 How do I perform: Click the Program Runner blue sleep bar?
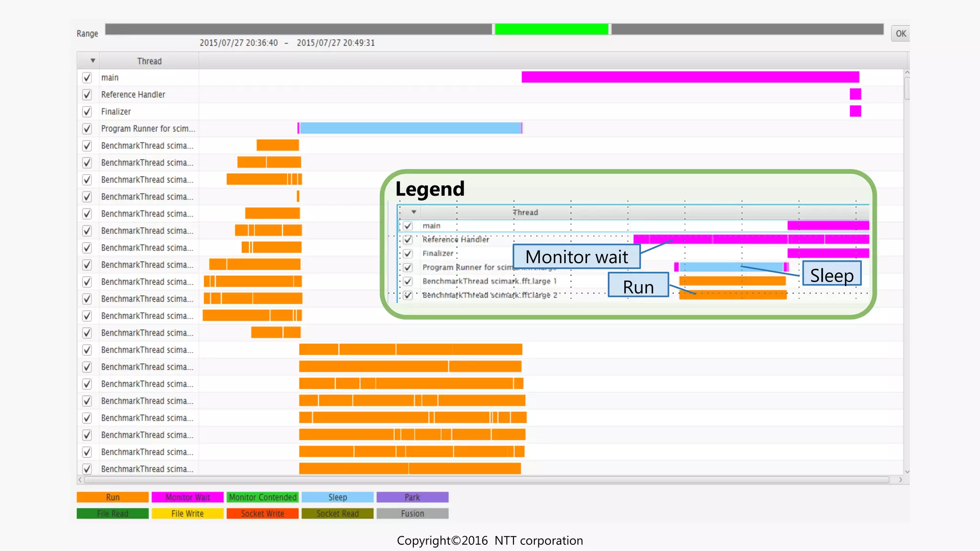click(410, 128)
